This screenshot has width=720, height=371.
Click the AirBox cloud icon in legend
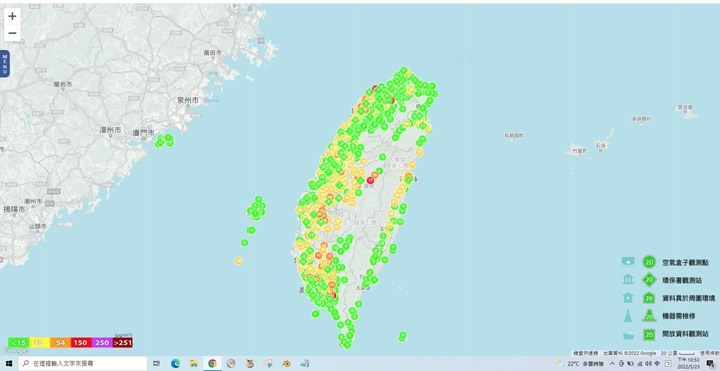coord(628,262)
